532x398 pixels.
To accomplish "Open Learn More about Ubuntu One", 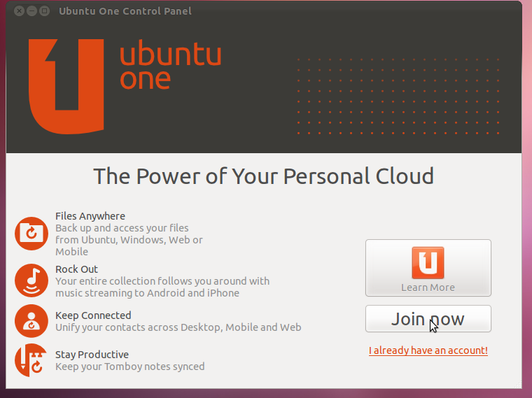I will click(428, 268).
